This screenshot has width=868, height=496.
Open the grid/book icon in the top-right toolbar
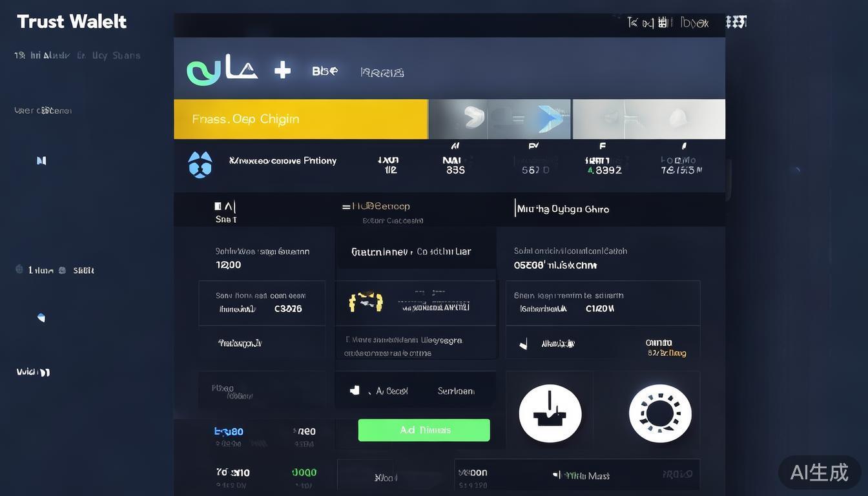tap(664, 21)
